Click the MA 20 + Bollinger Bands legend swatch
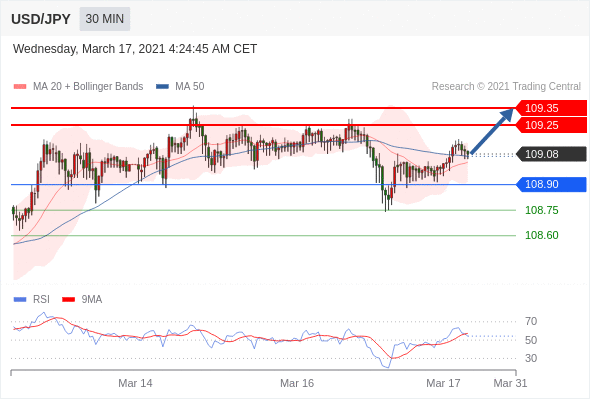This screenshot has width=590, height=400. 20,87
